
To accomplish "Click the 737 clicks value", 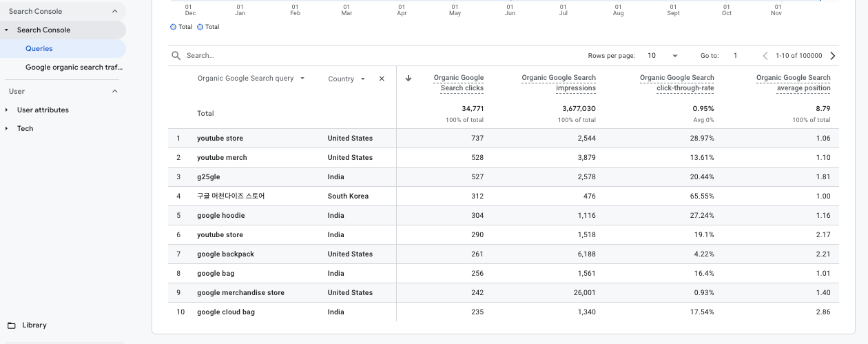I will (477, 139).
